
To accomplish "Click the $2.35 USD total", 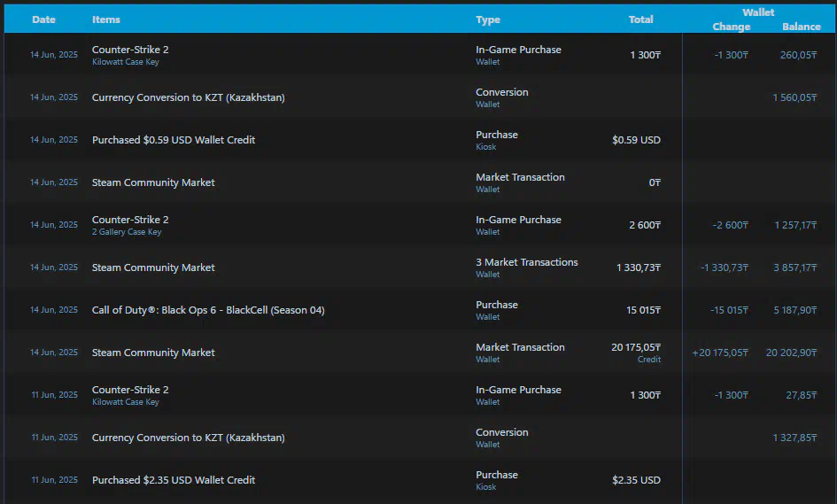I will pos(636,480).
